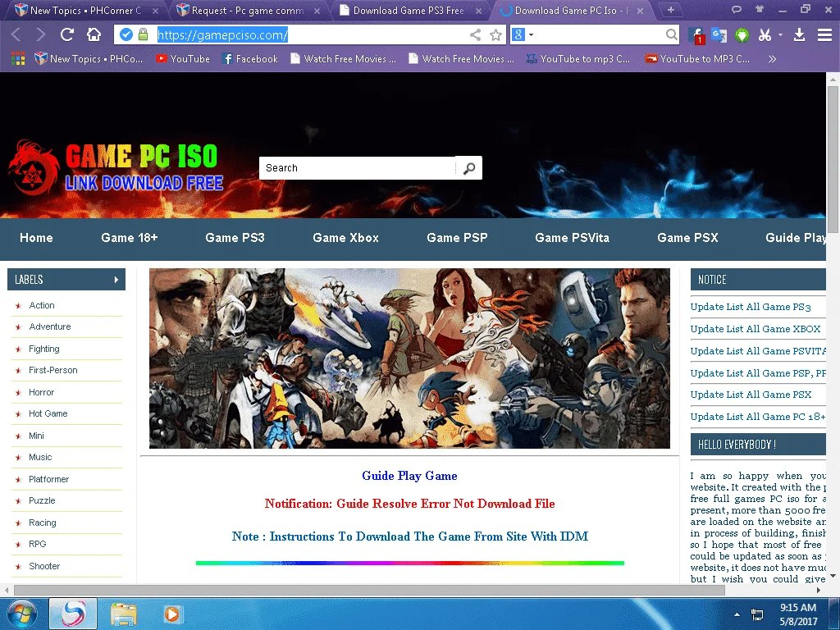This screenshot has width=840, height=630.
Task: Click the game characters banner image
Action: 409,358
